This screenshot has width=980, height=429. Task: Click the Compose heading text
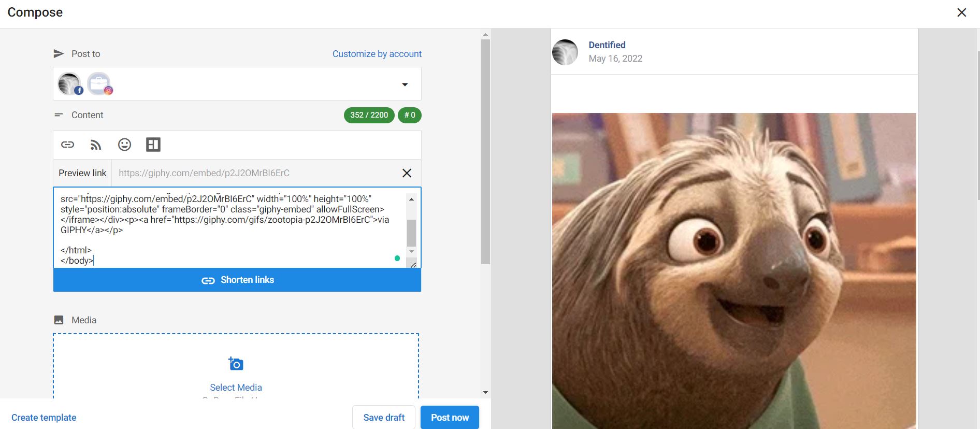tap(35, 12)
